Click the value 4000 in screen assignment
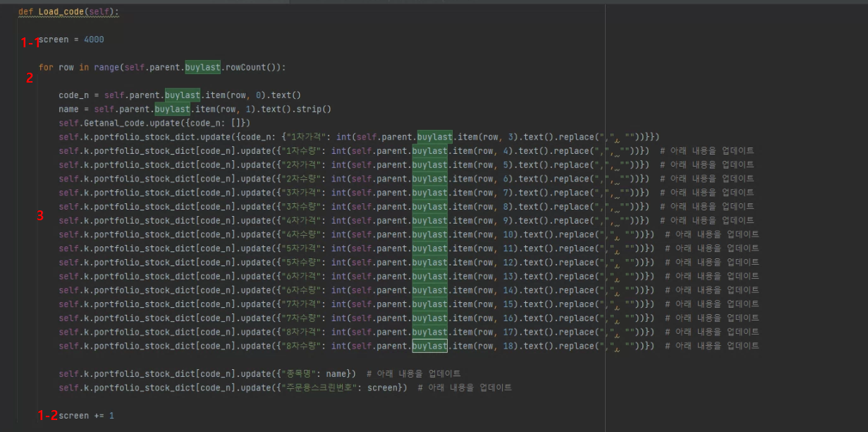Image resolution: width=868 pixels, height=432 pixels. 94,40
